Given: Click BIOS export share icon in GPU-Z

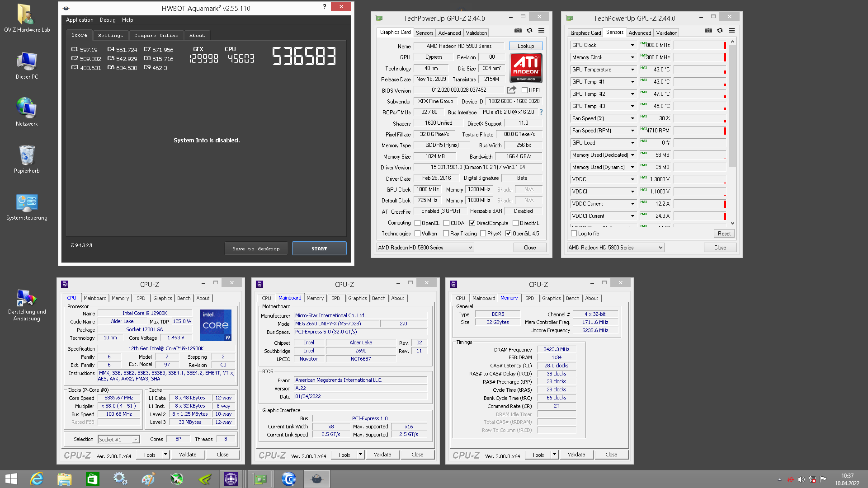Looking at the screenshot, I should pos(511,90).
